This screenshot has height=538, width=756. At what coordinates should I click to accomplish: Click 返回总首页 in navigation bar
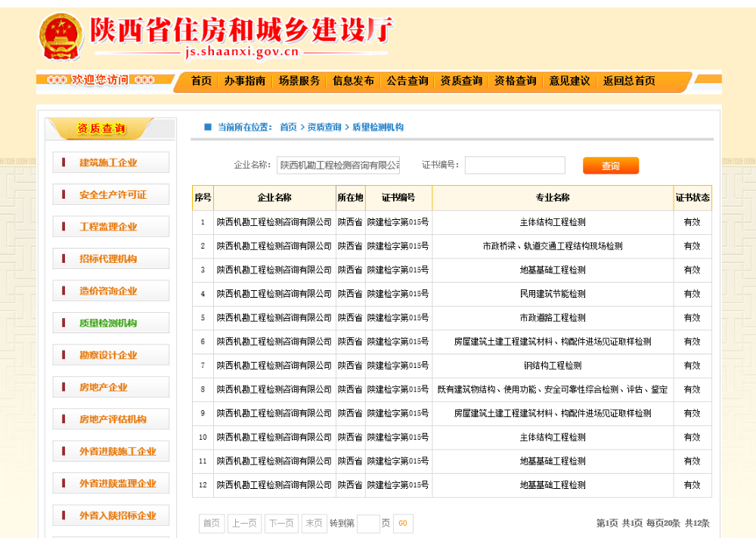[628, 81]
